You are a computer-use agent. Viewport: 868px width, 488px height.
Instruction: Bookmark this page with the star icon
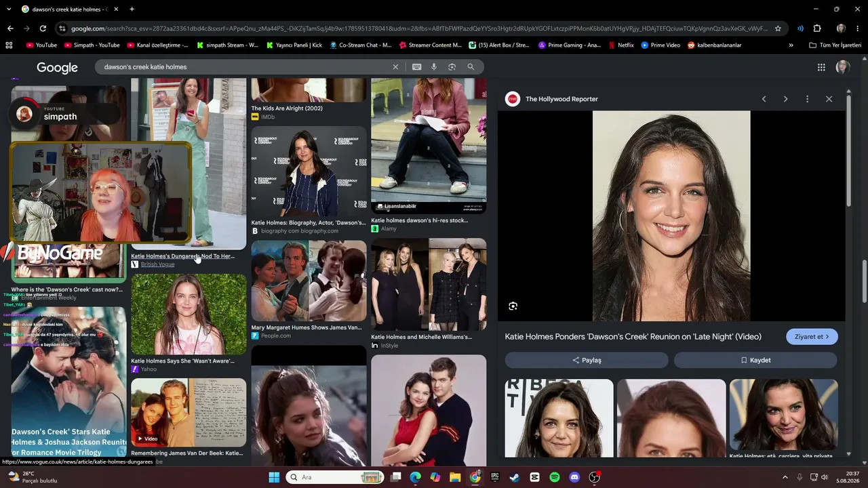click(778, 28)
